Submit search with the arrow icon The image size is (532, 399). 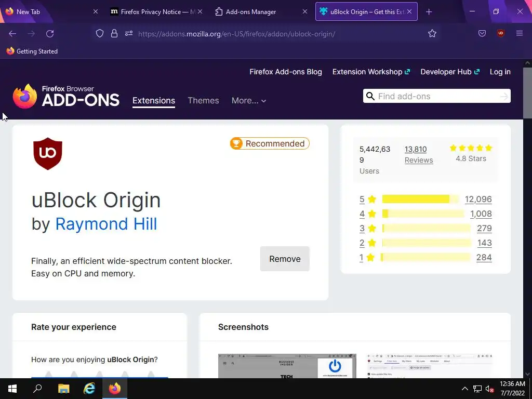[504, 97]
